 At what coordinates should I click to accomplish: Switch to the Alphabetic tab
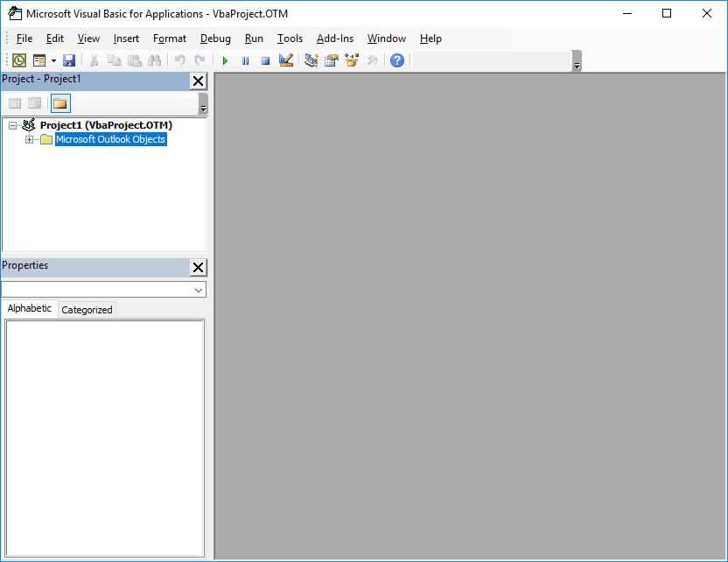[29, 308]
